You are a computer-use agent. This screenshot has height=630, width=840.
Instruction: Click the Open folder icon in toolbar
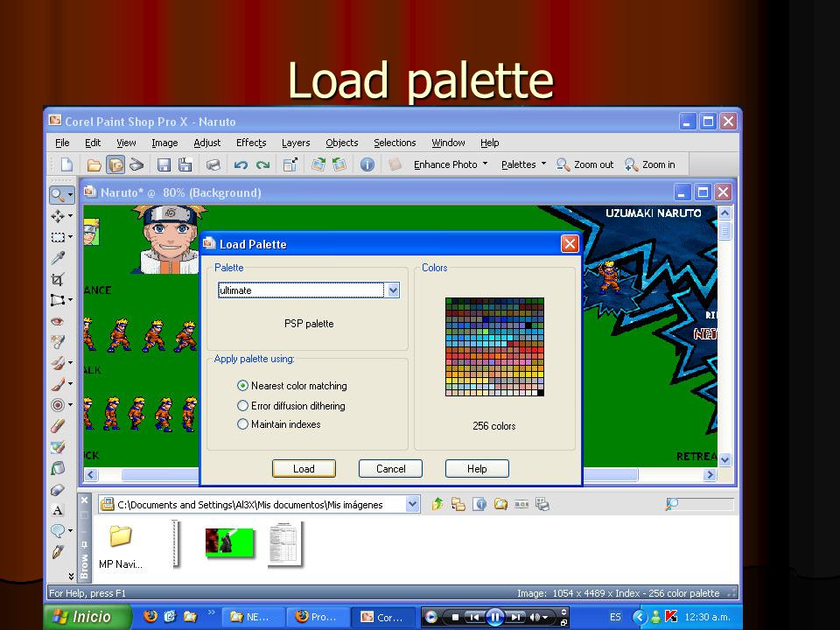pyautogui.click(x=94, y=164)
